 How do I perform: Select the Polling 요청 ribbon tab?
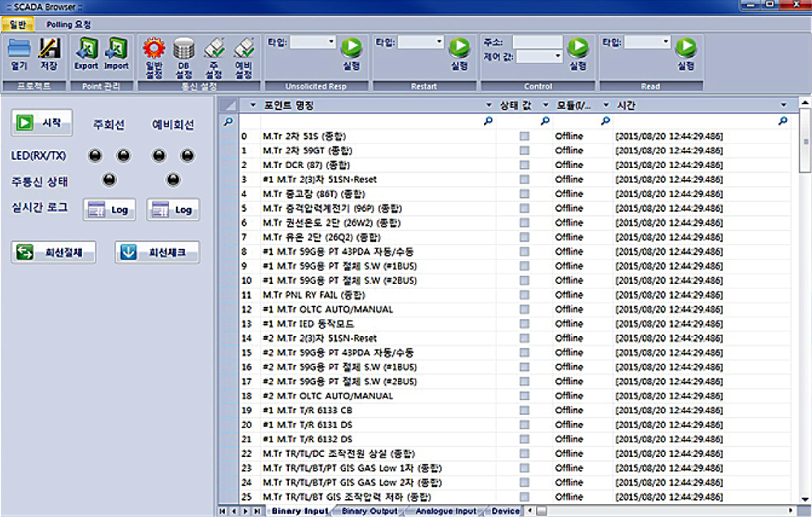tap(68, 24)
